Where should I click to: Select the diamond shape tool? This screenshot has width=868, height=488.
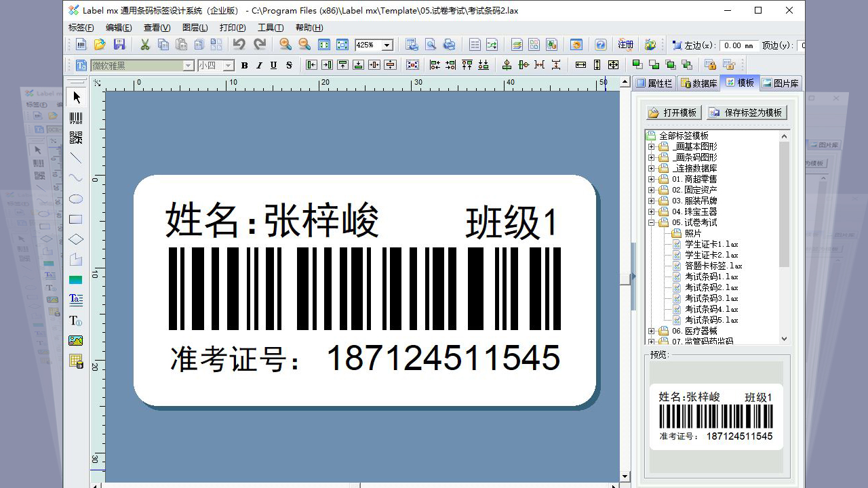[75, 239]
